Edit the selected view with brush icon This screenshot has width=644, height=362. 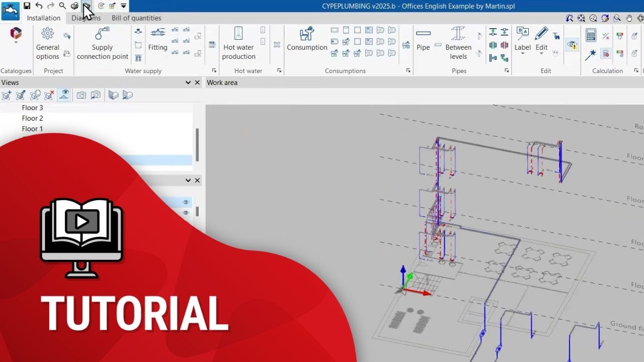click(21, 95)
